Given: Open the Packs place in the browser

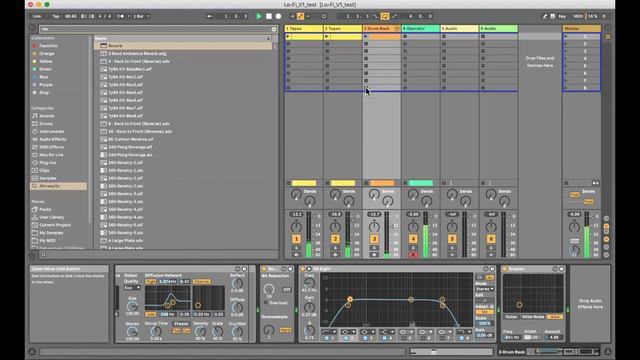Looking at the screenshot, I should [x=45, y=209].
